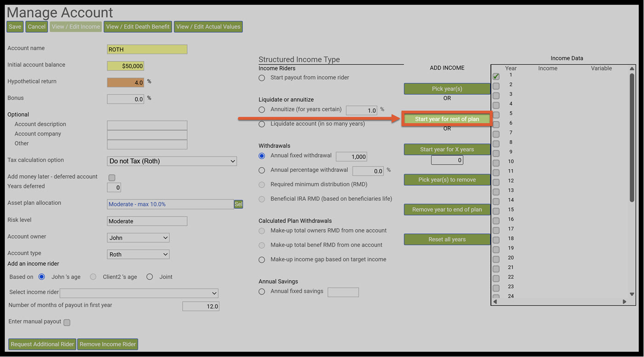Choose Liquidate account radio button
644x357 pixels.
pyautogui.click(x=262, y=124)
